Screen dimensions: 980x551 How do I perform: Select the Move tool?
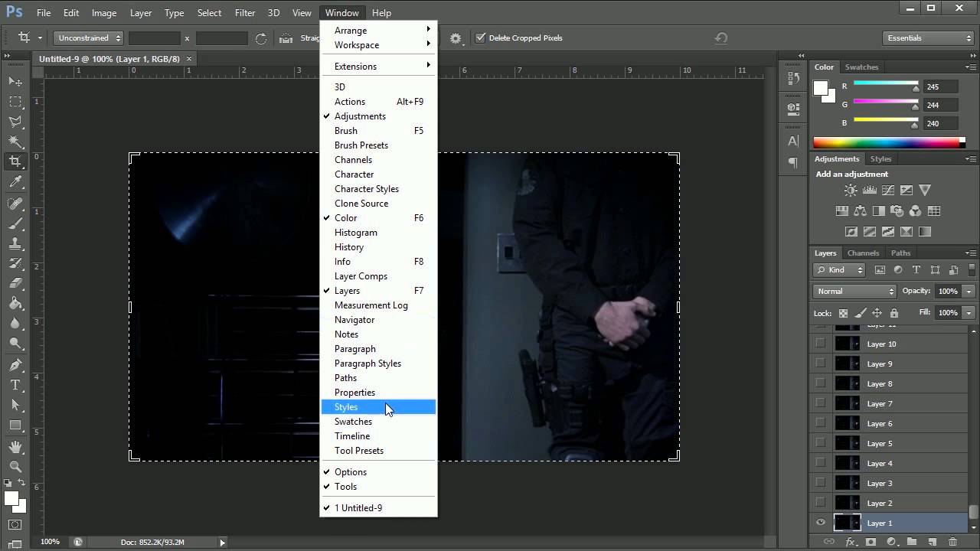click(x=15, y=81)
